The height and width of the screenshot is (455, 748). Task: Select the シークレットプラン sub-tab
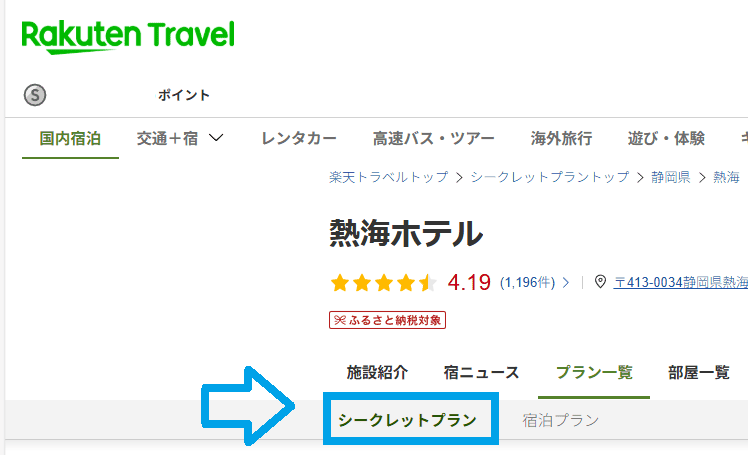411,420
